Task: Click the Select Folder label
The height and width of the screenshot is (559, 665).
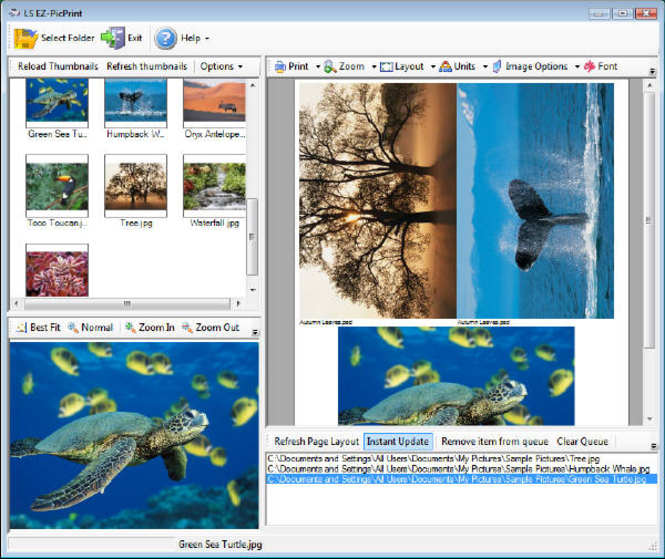Action: (67, 38)
